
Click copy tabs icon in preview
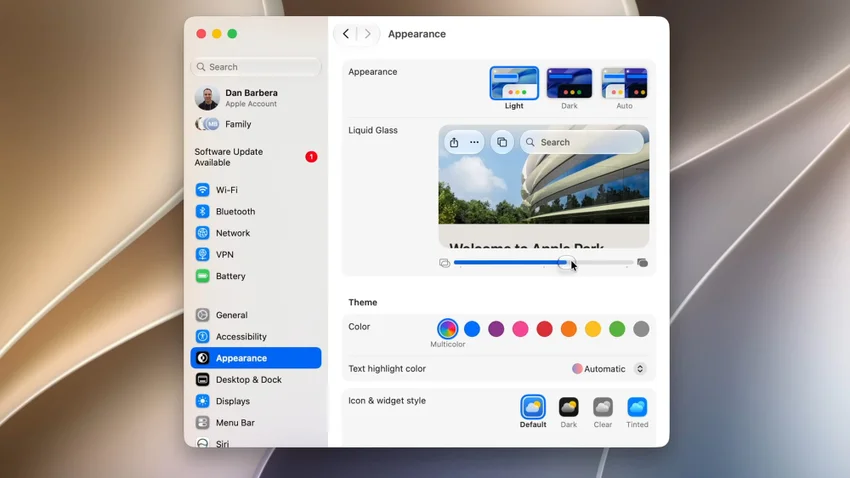pos(502,143)
